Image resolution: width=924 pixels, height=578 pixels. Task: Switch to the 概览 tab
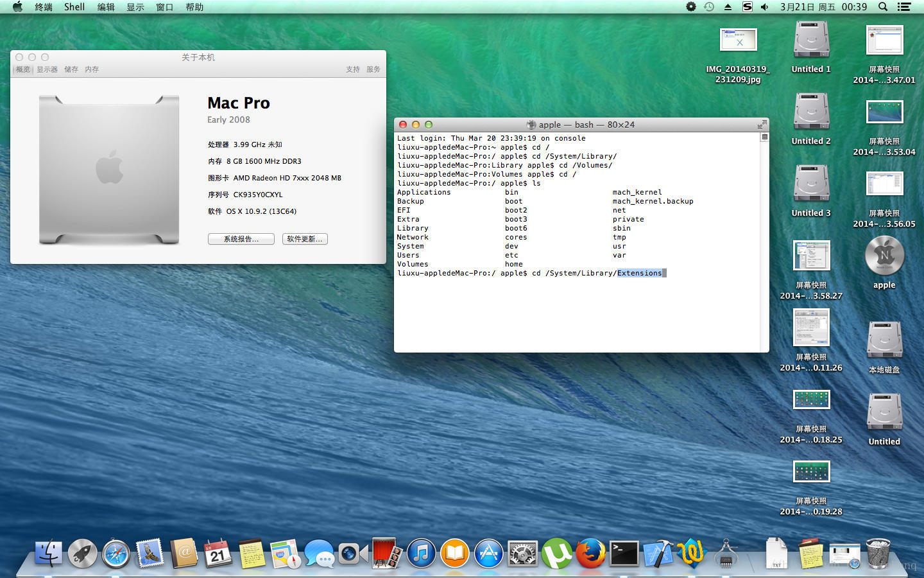tap(23, 69)
